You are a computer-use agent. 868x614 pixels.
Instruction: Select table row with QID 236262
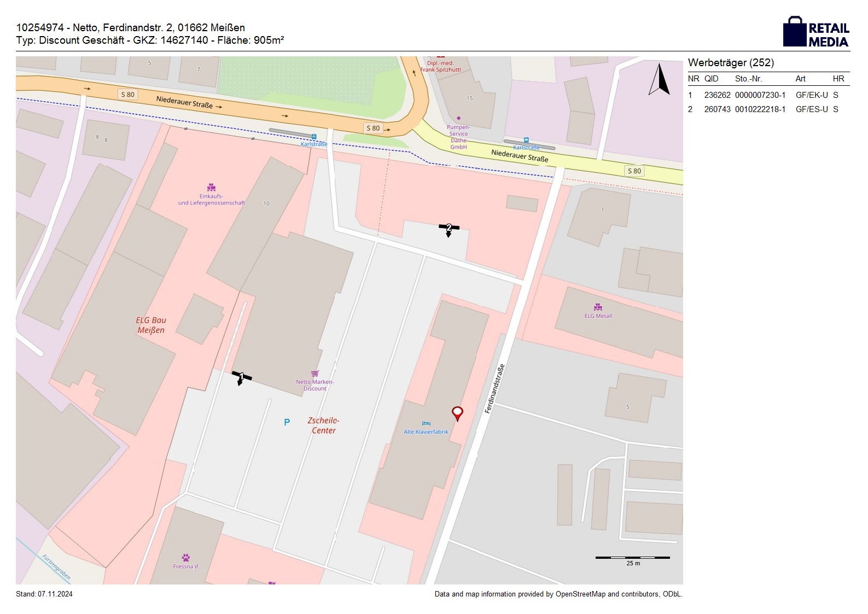pyautogui.click(x=768, y=95)
